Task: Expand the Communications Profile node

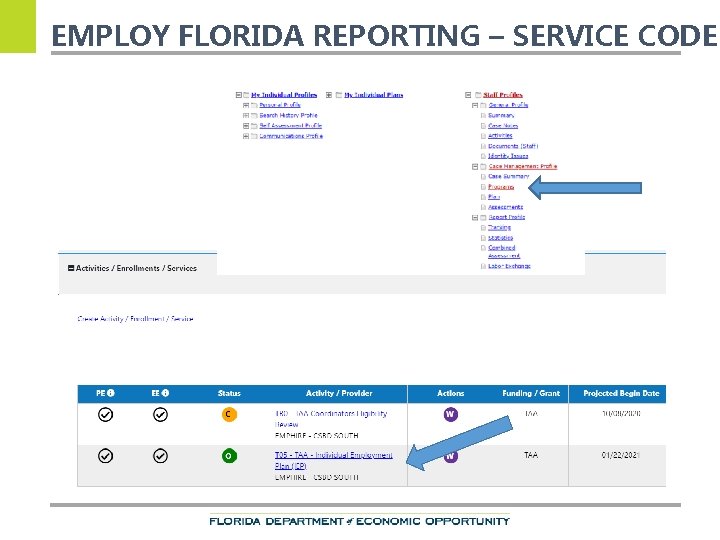Action: 246,136
